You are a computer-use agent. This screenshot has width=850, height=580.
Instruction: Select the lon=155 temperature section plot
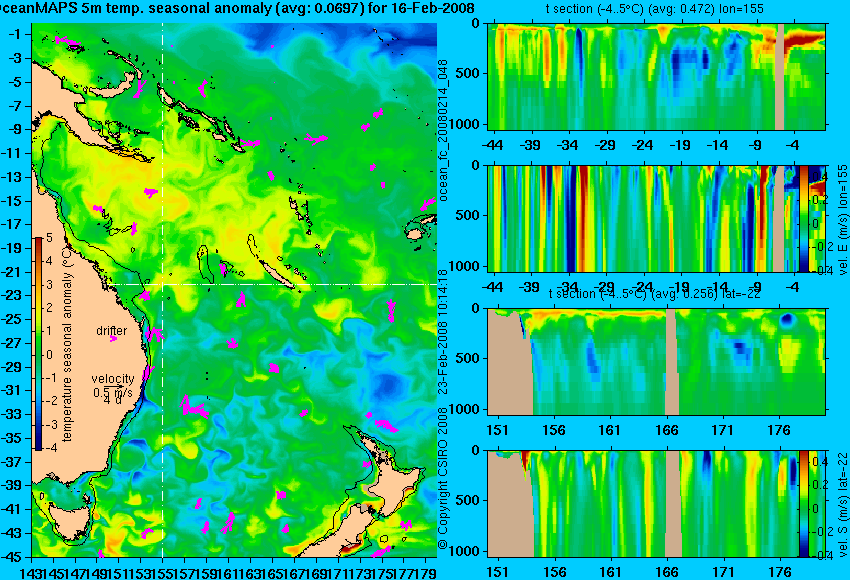656,76
